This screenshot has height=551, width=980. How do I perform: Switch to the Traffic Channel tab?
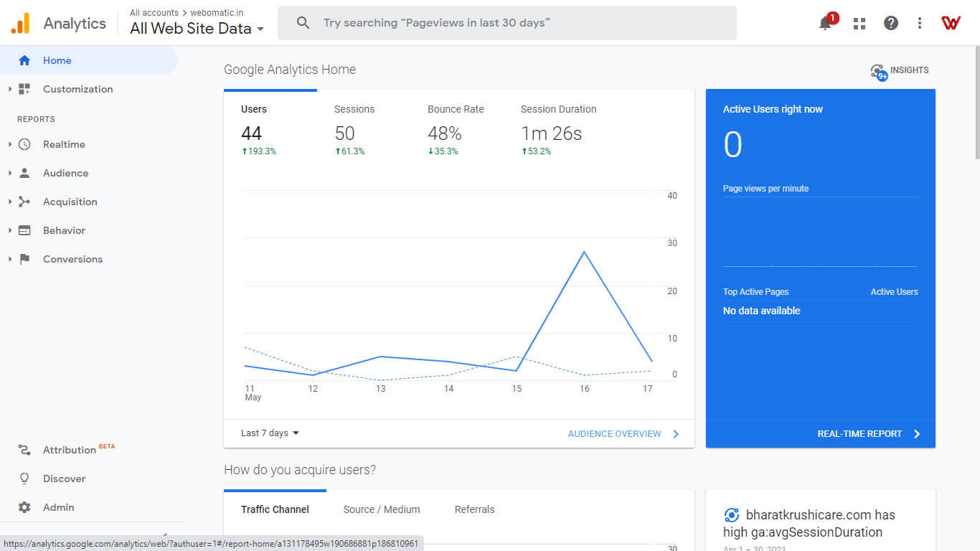pos(275,509)
